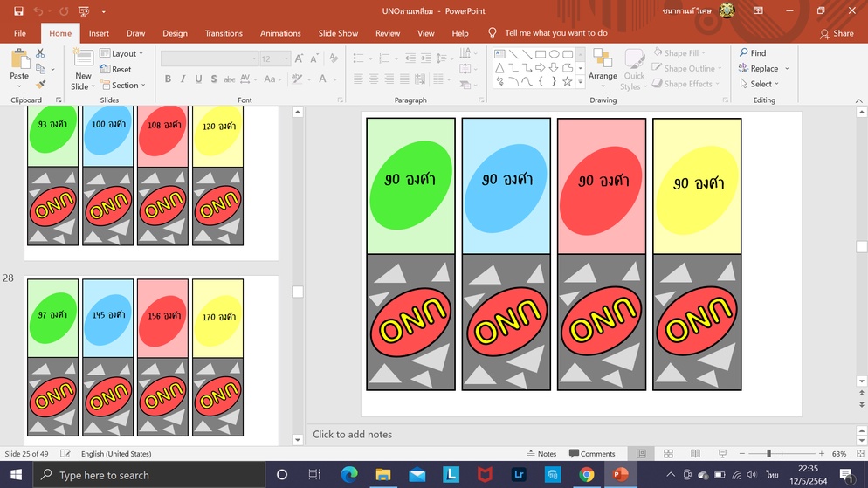Open the Select dropdown in Editing

(x=760, y=84)
